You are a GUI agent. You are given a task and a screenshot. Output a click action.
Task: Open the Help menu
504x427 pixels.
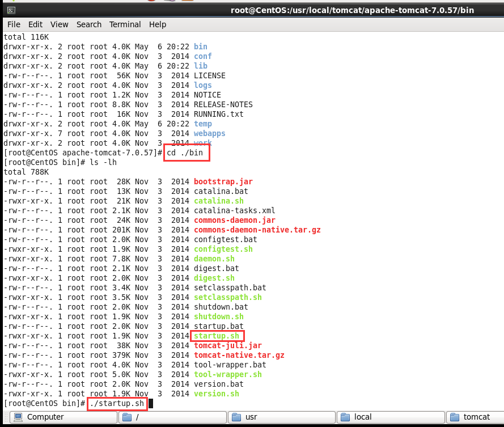coord(158,24)
